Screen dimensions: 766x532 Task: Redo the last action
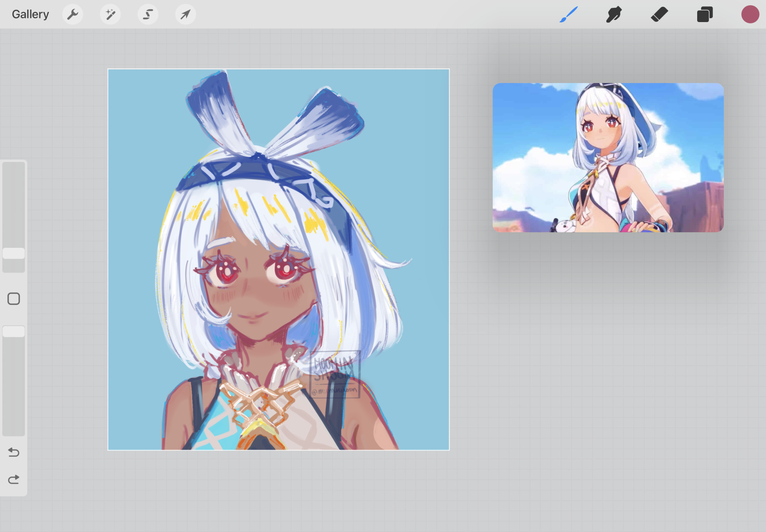(14, 479)
